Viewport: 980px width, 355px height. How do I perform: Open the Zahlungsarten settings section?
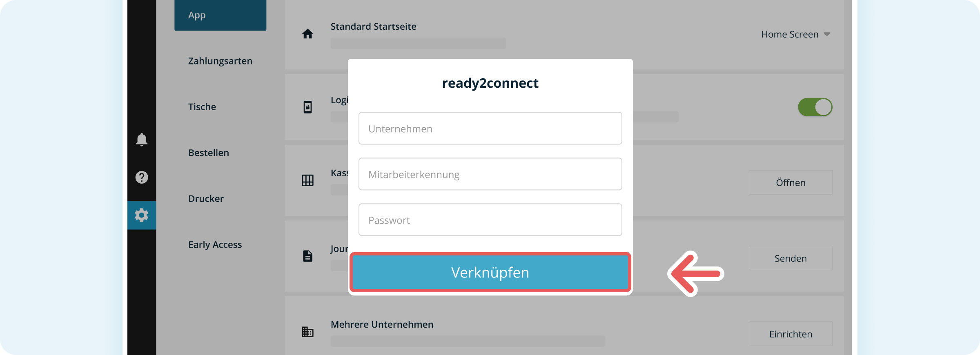220,61
